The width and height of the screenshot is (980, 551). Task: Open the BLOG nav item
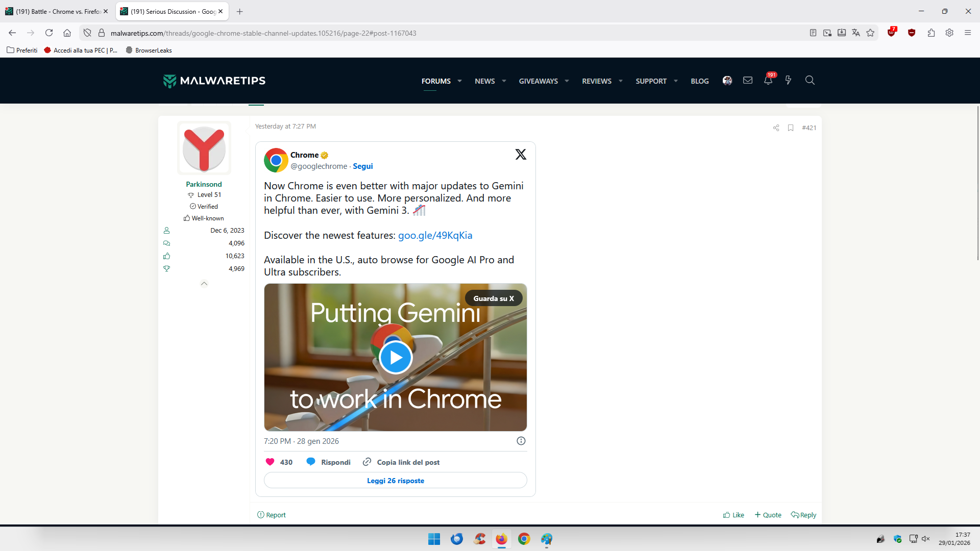(700, 81)
